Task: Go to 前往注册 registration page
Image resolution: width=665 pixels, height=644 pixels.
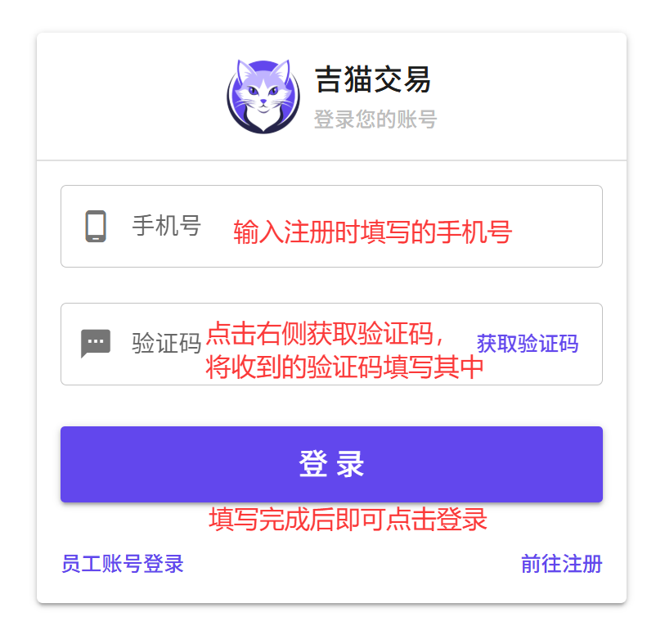Action: 561,564
